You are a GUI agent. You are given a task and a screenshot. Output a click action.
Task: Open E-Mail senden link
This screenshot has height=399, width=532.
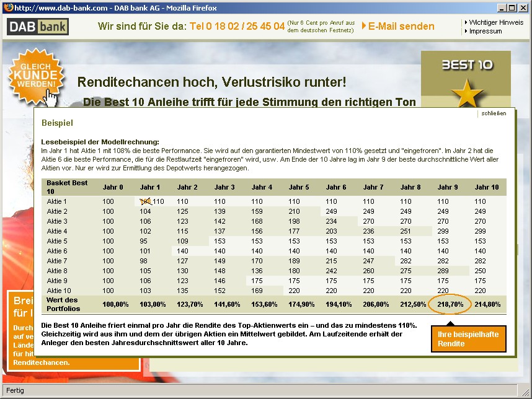(401, 27)
